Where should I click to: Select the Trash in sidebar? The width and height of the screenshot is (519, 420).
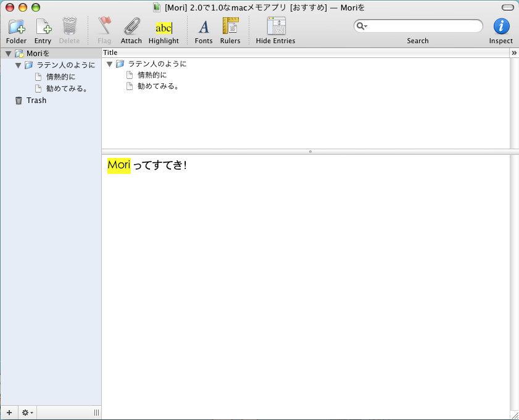pos(36,101)
